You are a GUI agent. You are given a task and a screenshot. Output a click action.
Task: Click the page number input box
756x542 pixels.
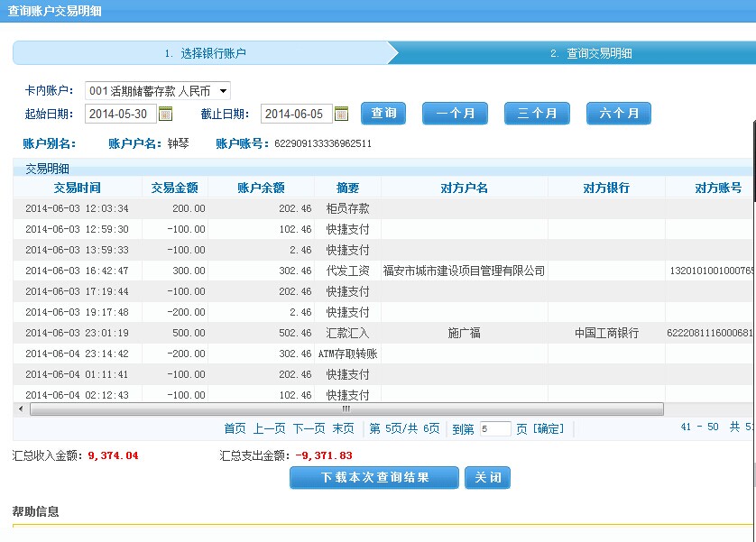tap(495, 429)
